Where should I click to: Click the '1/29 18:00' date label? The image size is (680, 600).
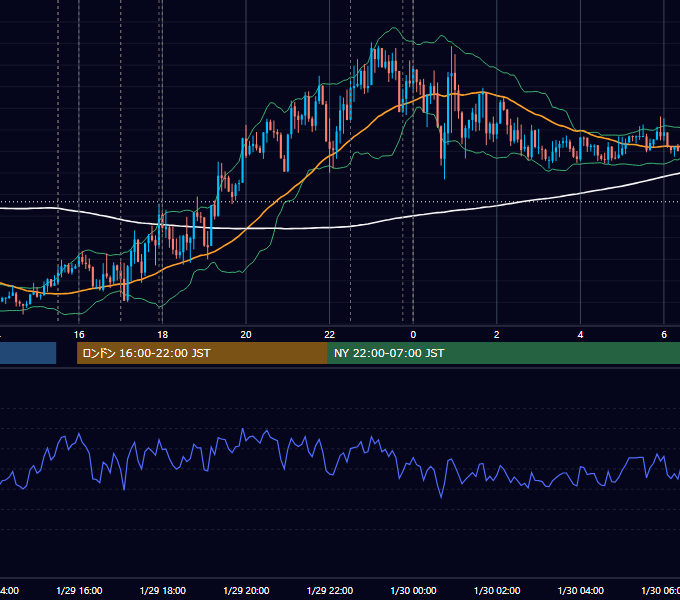(163, 590)
